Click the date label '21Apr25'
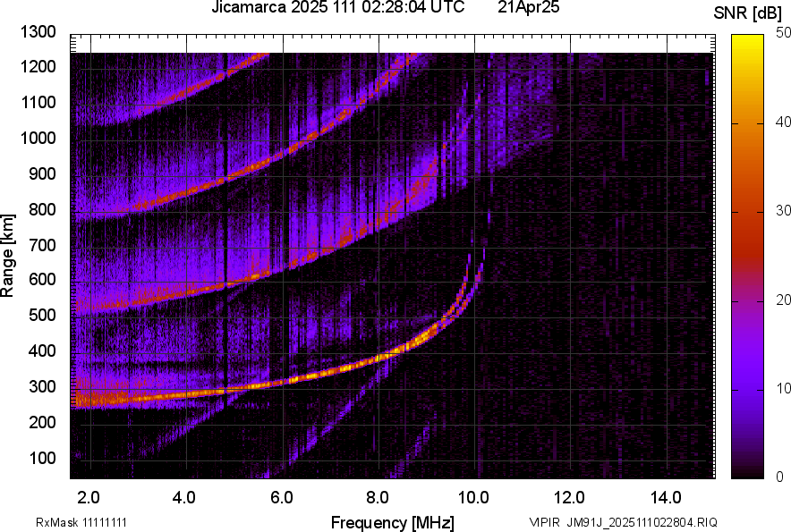Viewport: 791px width, 532px height. click(528, 7)
